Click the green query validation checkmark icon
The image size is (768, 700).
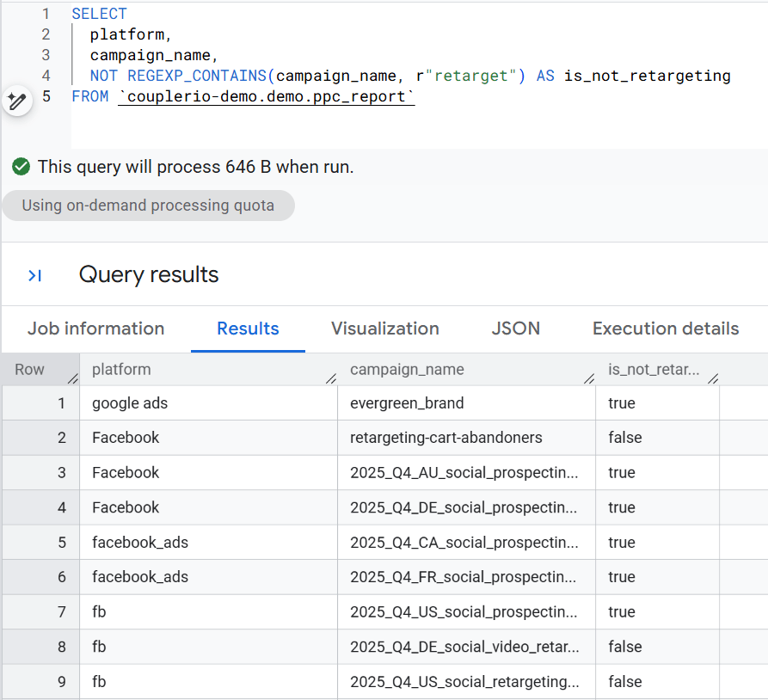pos(21,167)
